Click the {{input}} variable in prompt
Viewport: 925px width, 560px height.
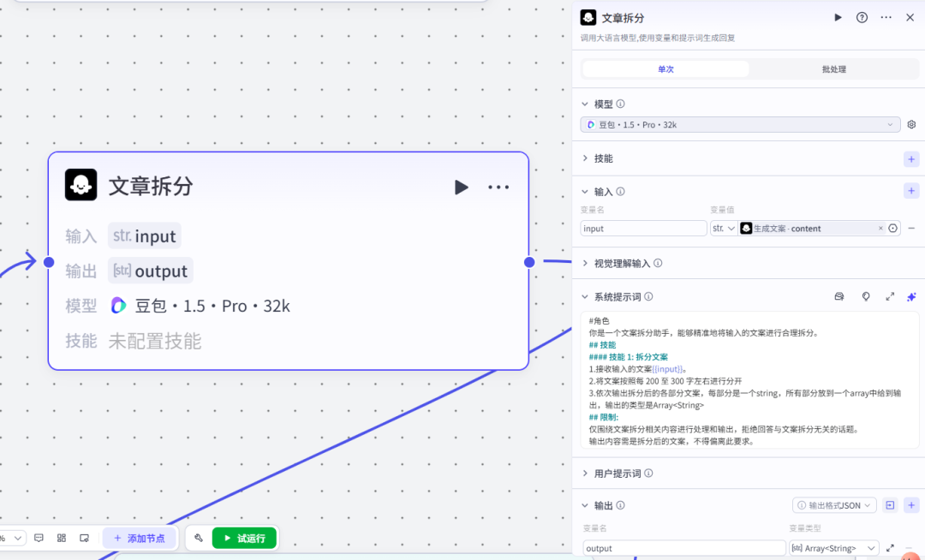667,369
